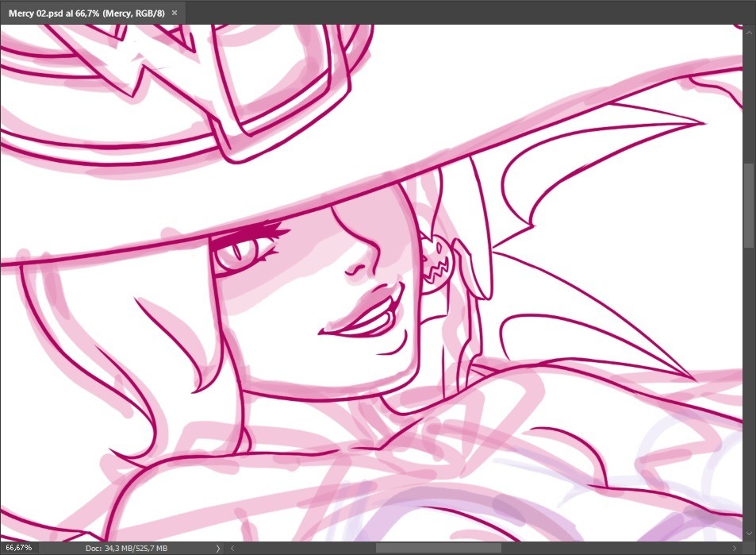Image resolution: width=756 pixels, height=555 pixels.
Task: Click the vertical scrollbar down arrow
Action: pos(749,534)
